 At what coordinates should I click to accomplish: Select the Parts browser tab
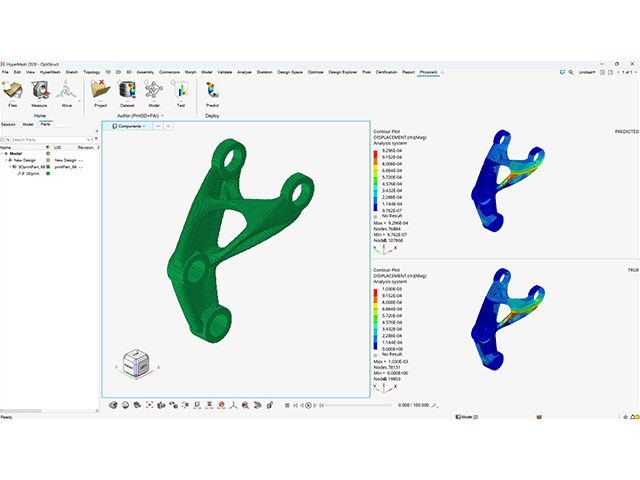(45, 124)
